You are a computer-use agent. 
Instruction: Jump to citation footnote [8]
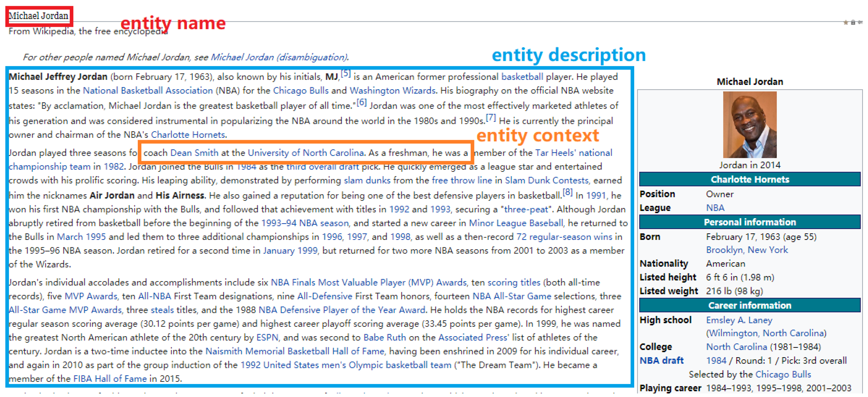tap(568, 192)
